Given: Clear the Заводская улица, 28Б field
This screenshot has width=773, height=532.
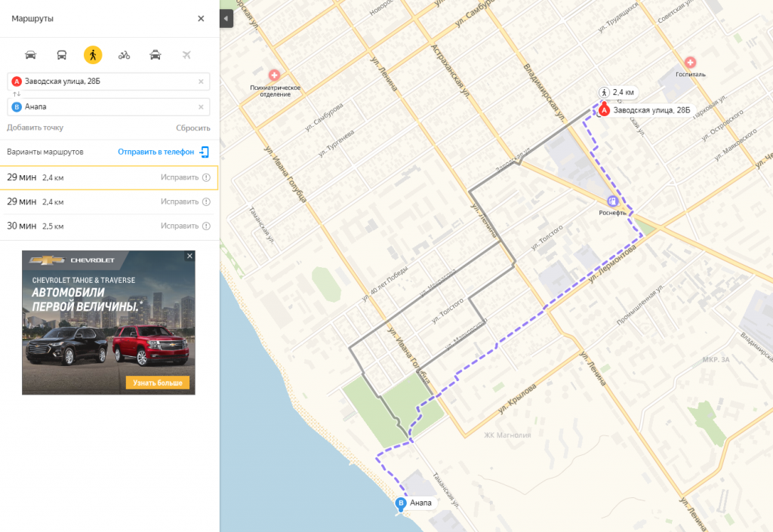Looking at the screenshot, I should pyautogui.click(x=201, y=81).
